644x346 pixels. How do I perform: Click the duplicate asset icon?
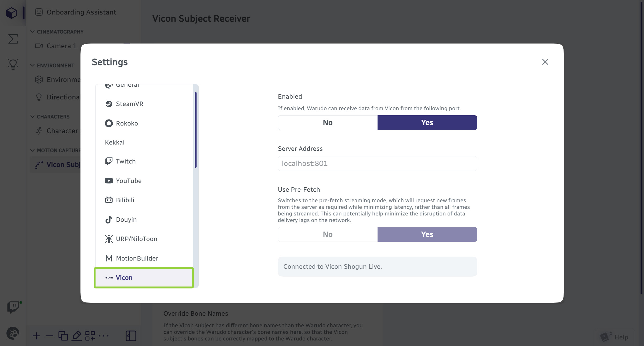[x=63, y=336]
